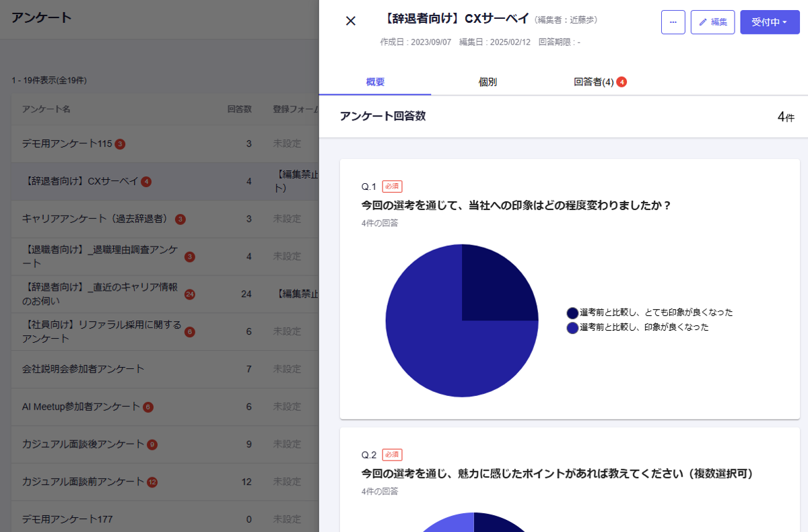Click the 回答数 column header
The image size is (808, 532).
(239, 109)
